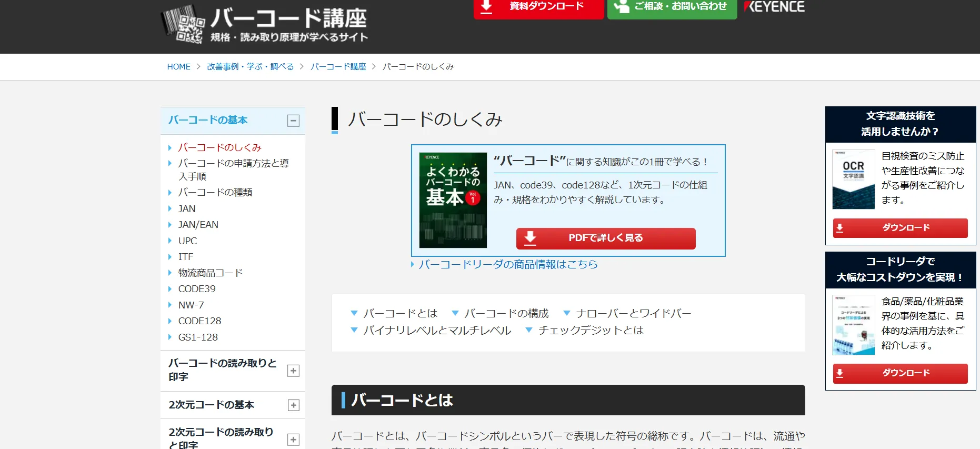Click person icon on ご相談・お問い合わせ
The width and height of the screenshot is (980, 449).
tap(622, 7)
